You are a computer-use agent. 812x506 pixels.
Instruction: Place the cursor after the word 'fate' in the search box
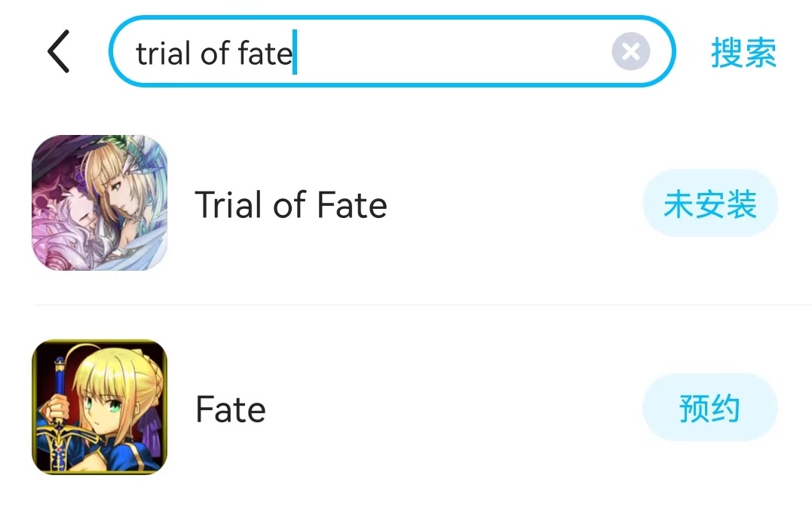[x=295, y=52]
